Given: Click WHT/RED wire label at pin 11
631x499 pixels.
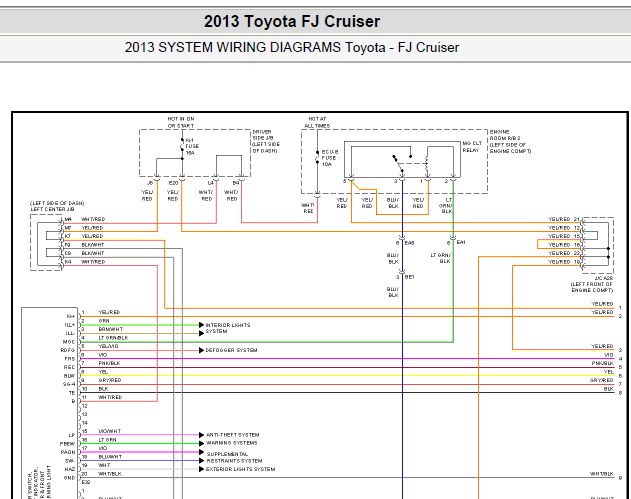Looking at the screenshot, I should [x=110, y=397].
